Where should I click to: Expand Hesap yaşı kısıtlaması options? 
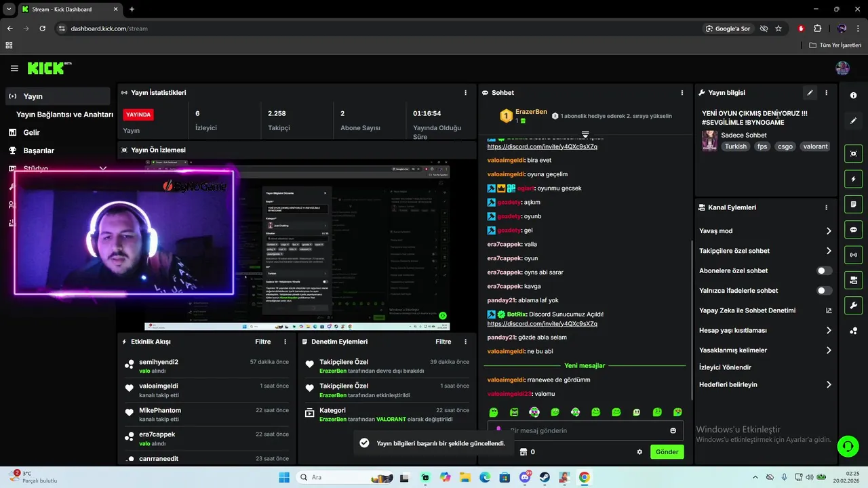(x=829, y=331)
